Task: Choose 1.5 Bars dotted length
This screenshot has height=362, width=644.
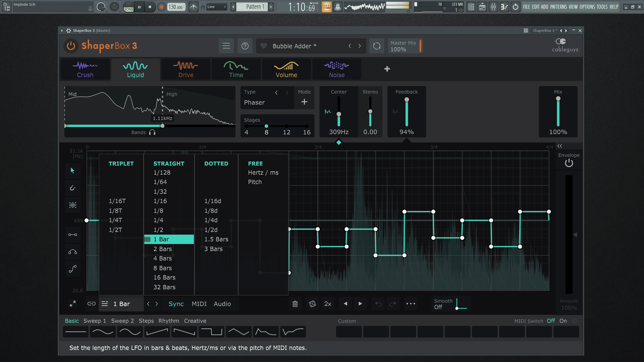Action: coord(216,239)
